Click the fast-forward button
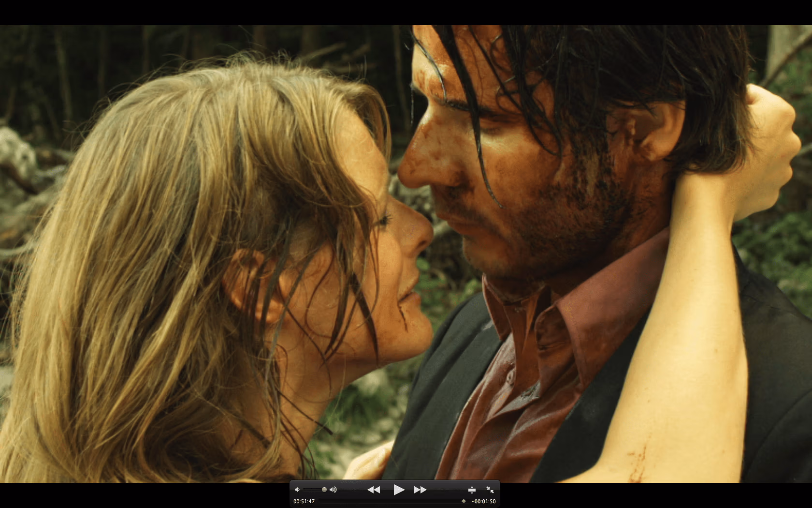This screenshot has width=812, height=508. tap(420, 490)
